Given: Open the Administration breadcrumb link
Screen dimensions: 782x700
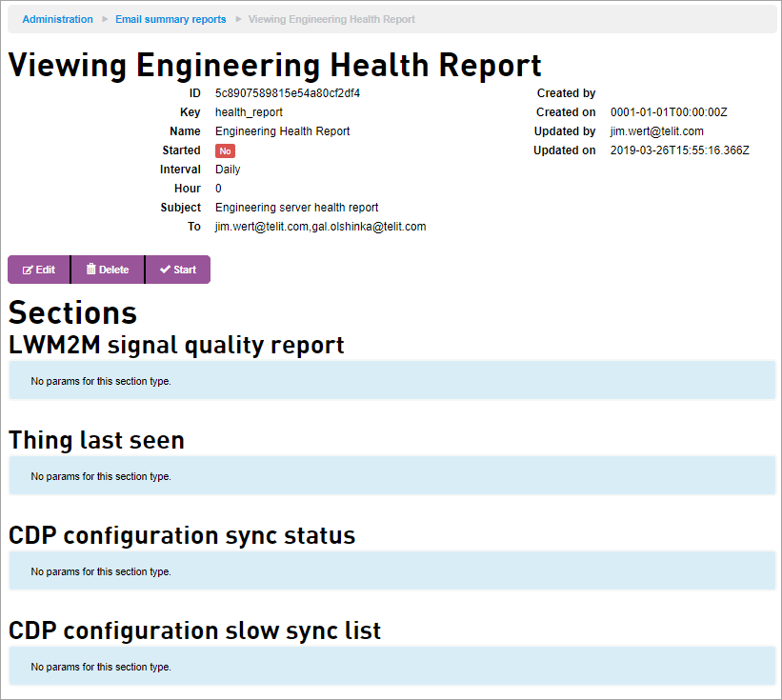Looking at the screenshot, I should click(57, 19).
